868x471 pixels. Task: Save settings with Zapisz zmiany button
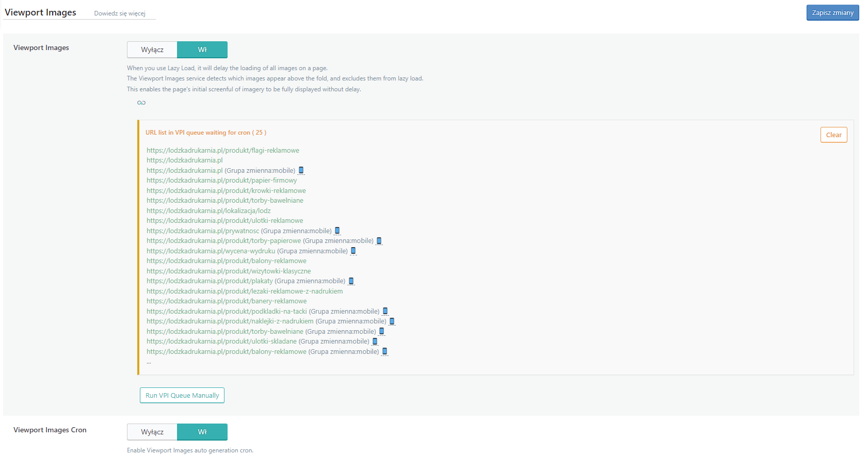tap(833, 13)
